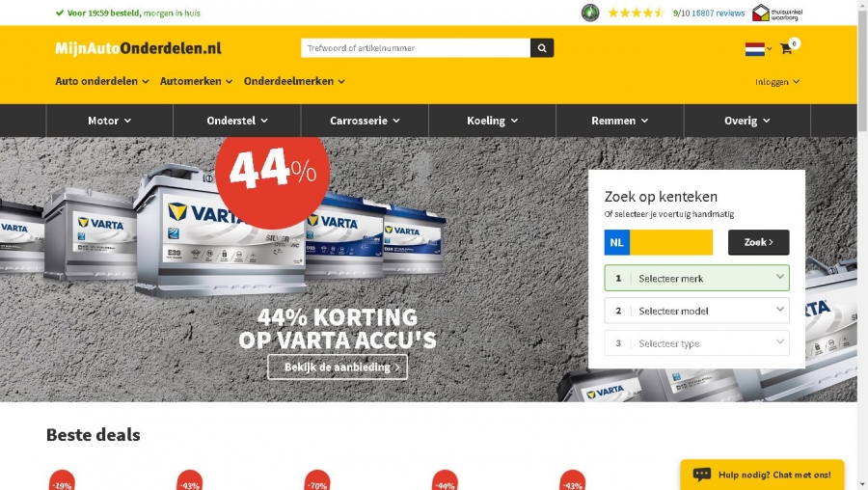Click the MijnAutoOnderdelen.nl logo
868x490 pixels.
(138, 48)
